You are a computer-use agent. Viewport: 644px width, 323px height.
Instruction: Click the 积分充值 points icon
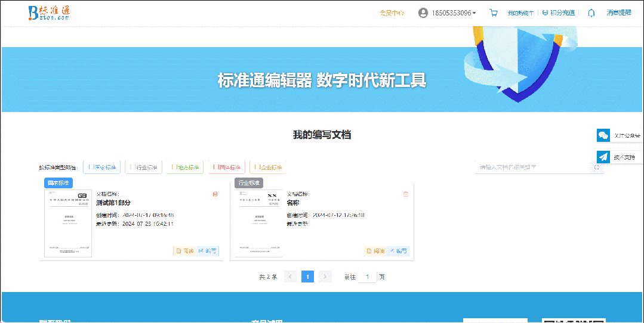point(545,13)
